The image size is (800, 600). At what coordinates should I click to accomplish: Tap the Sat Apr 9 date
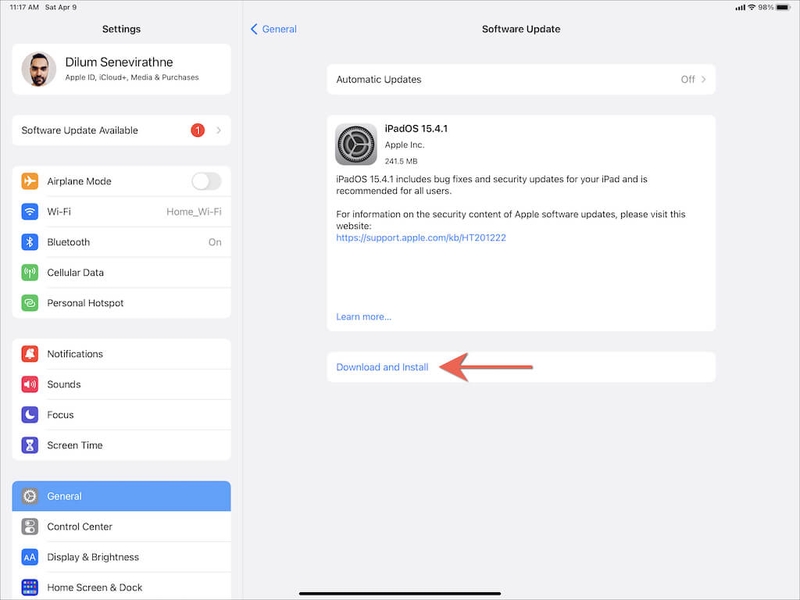(x=61, y=7)
